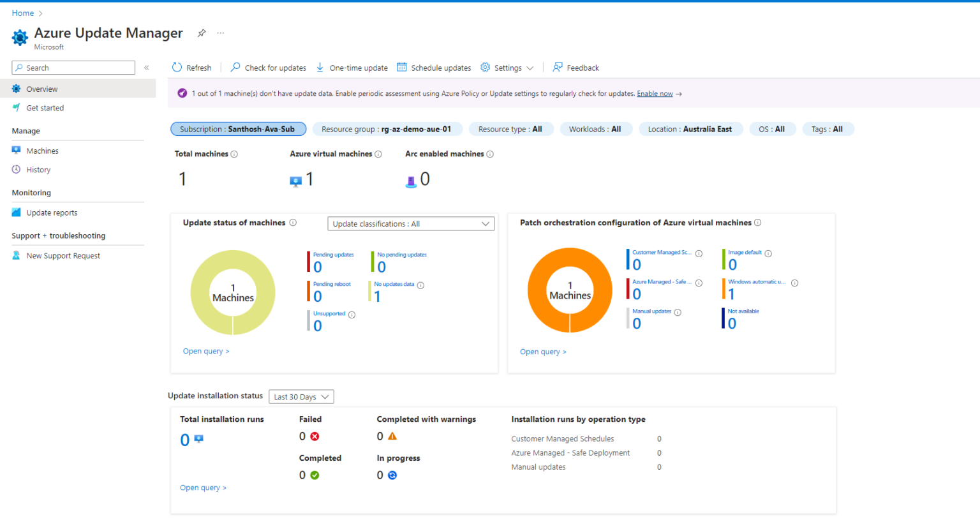Screen dimensions: 980x522
Task: Send Feedback from the toolbar
Action: pyautogui.click(x=575, y=67)
